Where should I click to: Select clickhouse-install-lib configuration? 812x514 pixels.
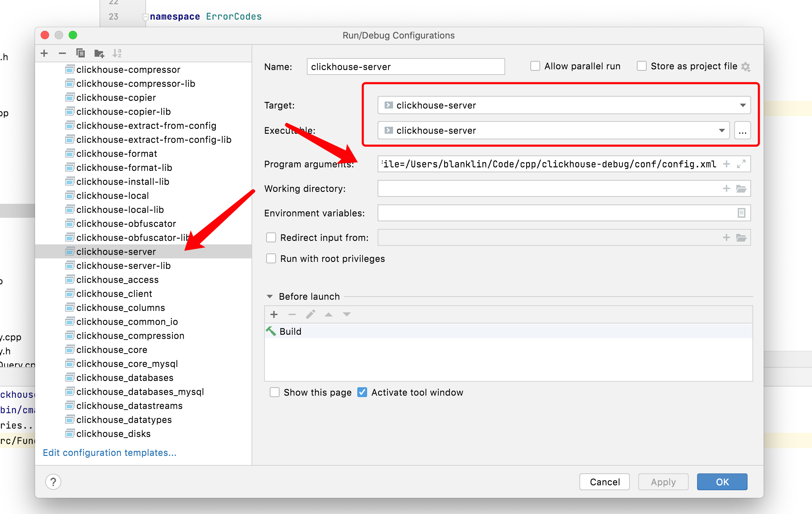point(143,181)
